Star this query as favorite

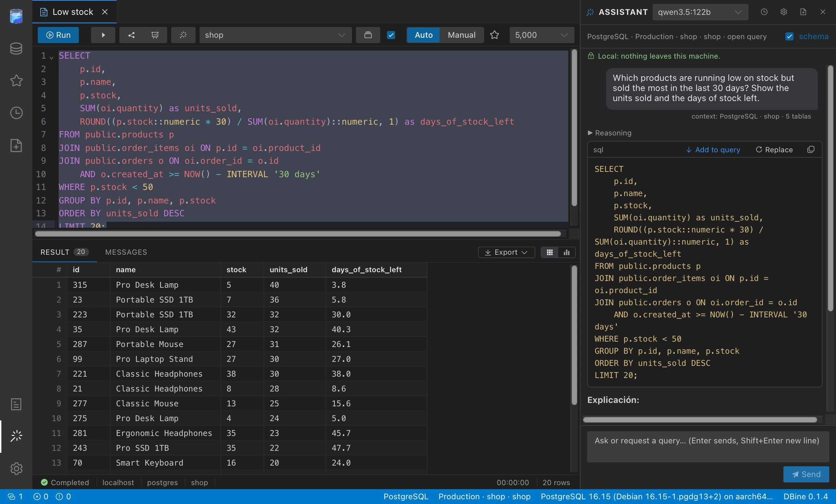pyautogui.click(x=494, y=35)
